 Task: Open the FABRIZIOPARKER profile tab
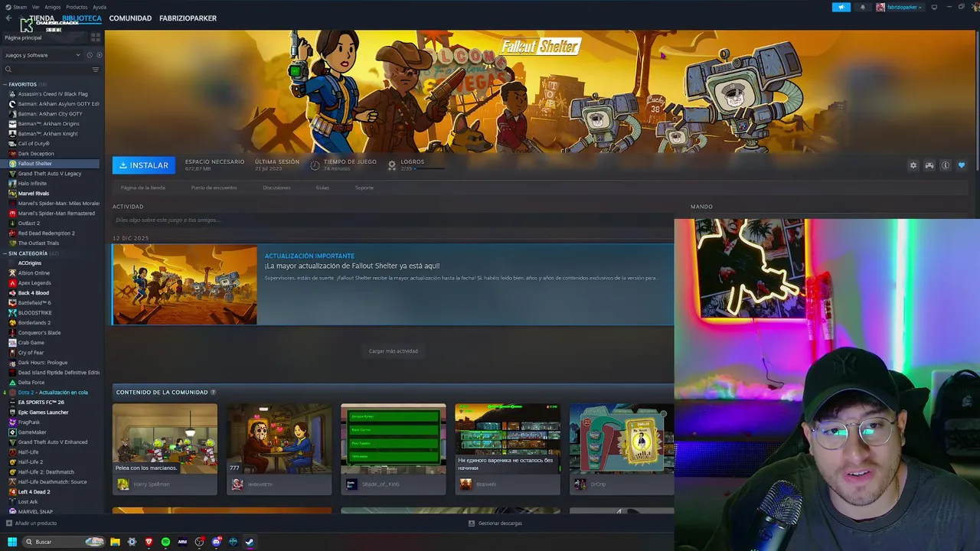tap(188, 18)
